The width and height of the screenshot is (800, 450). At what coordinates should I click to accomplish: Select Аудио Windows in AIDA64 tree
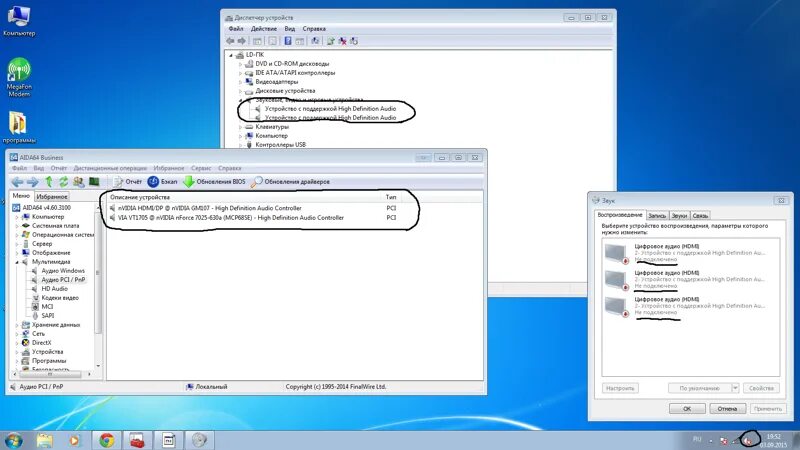point(63,270)
